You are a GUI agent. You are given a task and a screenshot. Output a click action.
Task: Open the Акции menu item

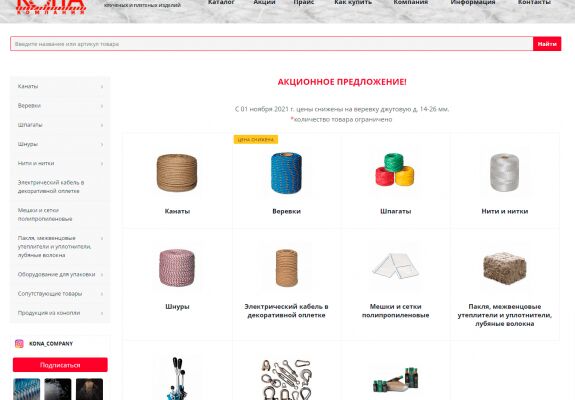[264, 3]
